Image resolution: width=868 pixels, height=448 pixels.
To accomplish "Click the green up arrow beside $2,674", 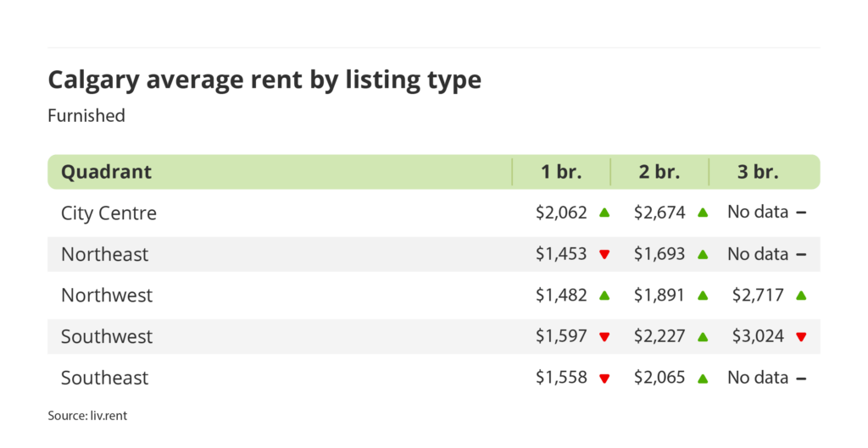I will [x=703, y=213].
